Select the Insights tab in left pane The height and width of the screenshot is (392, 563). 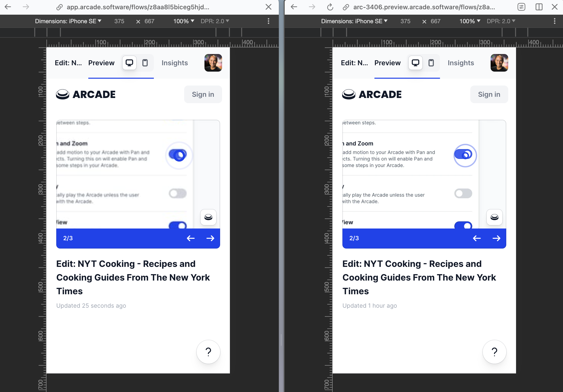point(175,63)
